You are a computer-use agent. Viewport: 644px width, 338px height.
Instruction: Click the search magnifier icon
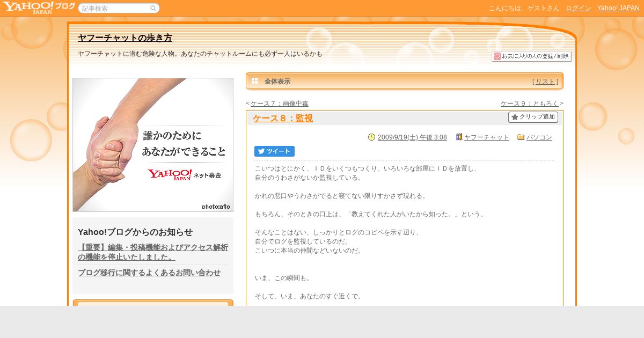tap(153, 9)
